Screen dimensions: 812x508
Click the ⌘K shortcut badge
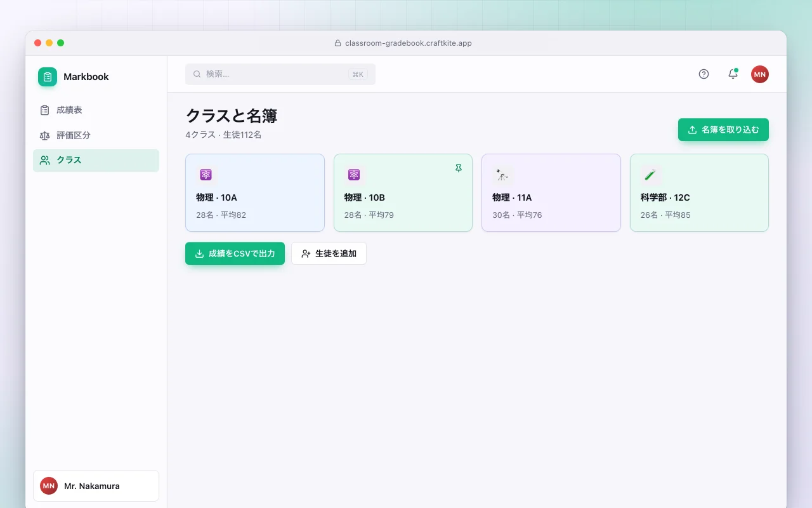[358, 74]
